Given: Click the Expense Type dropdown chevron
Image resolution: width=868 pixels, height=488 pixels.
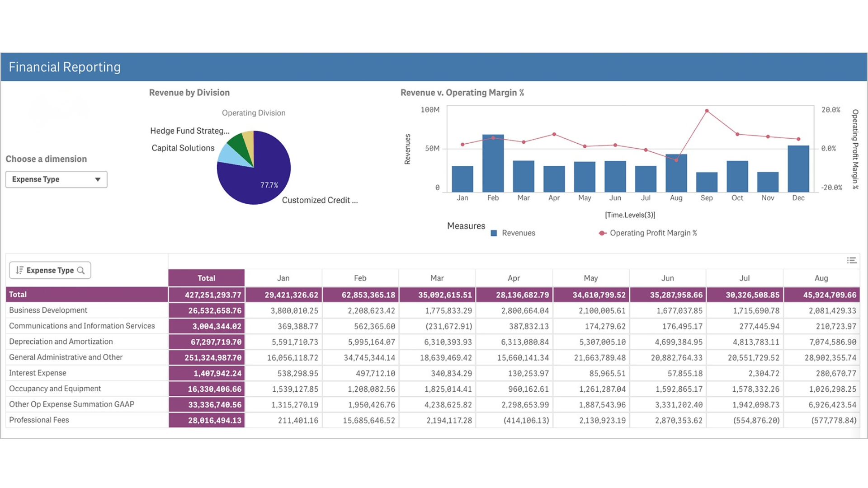Looking at the screenshot, I should click(x=98, y=179).
